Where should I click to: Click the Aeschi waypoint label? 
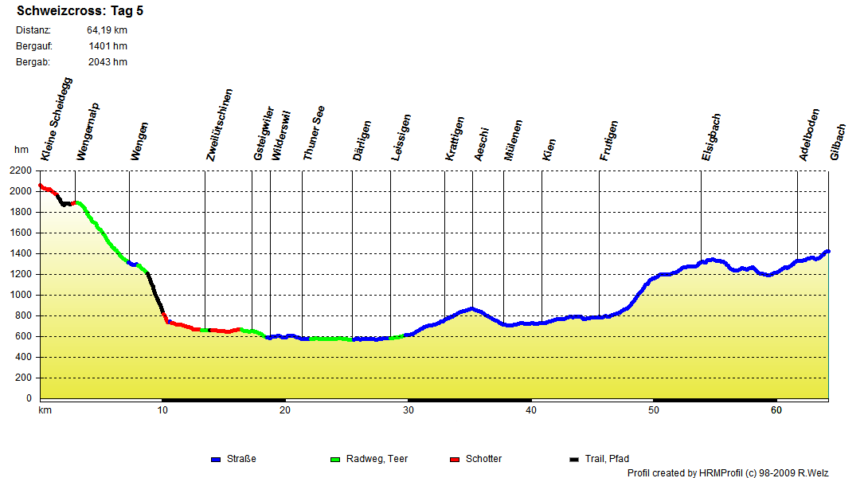482,144
